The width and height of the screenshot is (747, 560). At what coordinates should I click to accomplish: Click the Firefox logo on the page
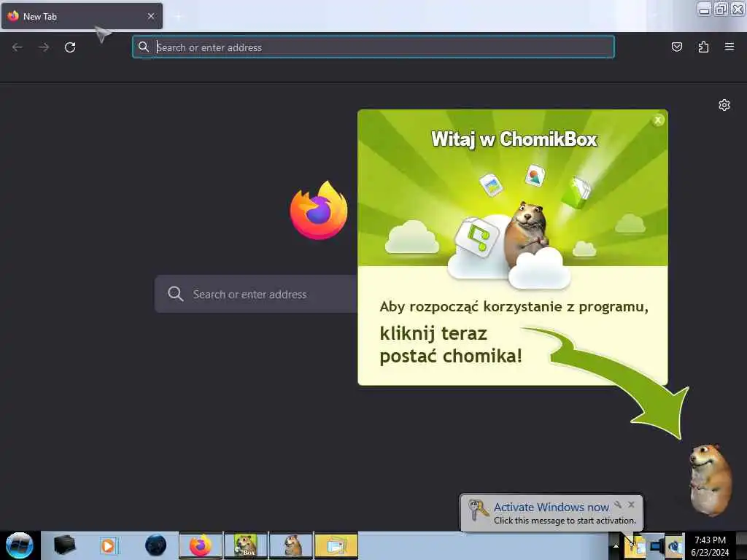coord(319,210)
